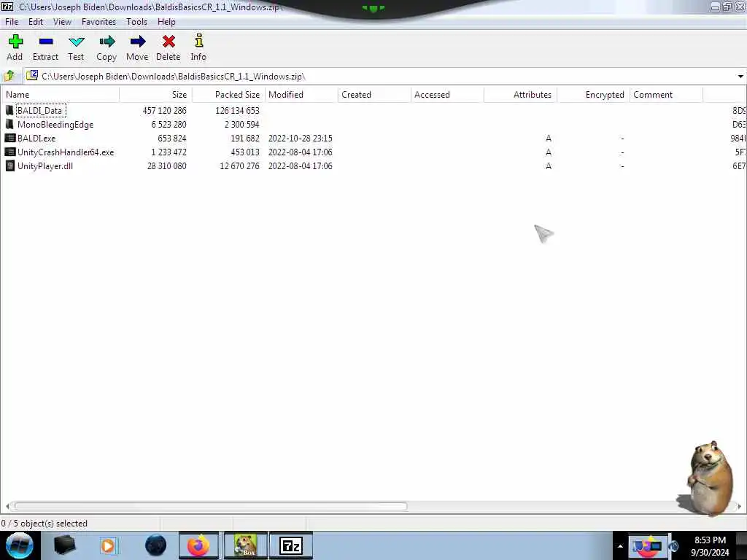The image size is (747, 560).
Task: Click the horizontal scrollbar thumb
Action: (211, 506)
